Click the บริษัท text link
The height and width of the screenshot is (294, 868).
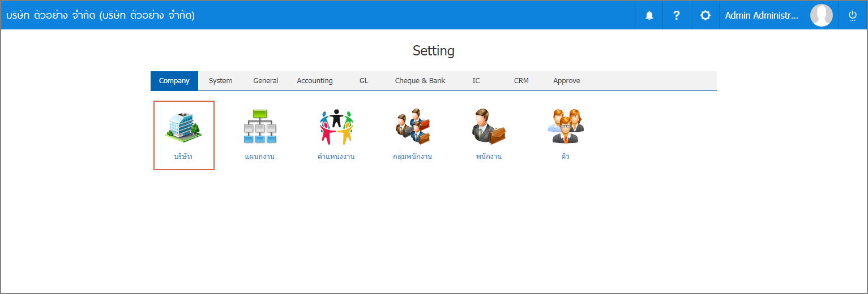pos(183,157)
